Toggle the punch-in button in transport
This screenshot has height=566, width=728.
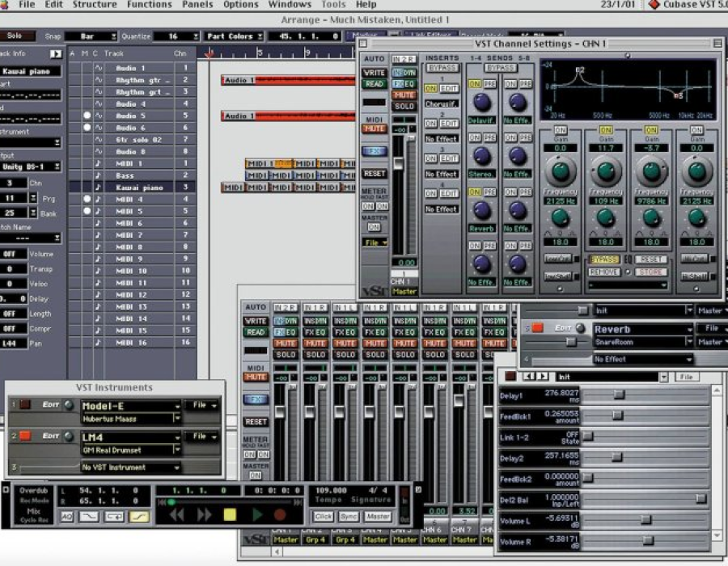pos(89,517)
